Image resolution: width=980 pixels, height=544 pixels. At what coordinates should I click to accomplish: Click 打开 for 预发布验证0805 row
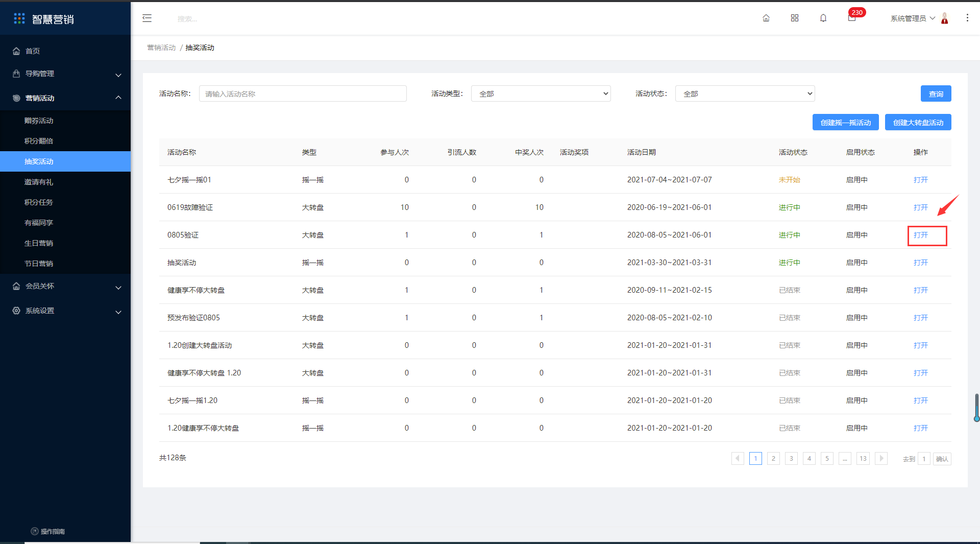920,318
